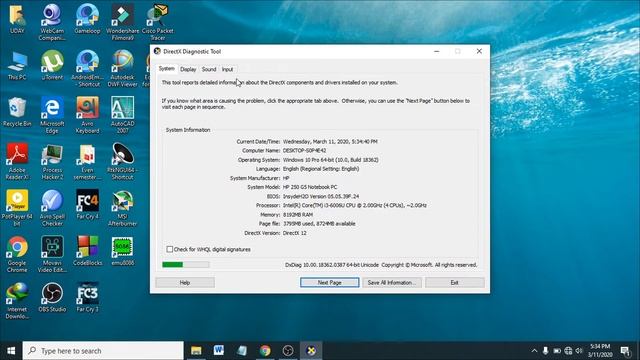Launch Far Cry 4 desktop shortcut
This screenshot has height=360, width=640.
[87, 205]
